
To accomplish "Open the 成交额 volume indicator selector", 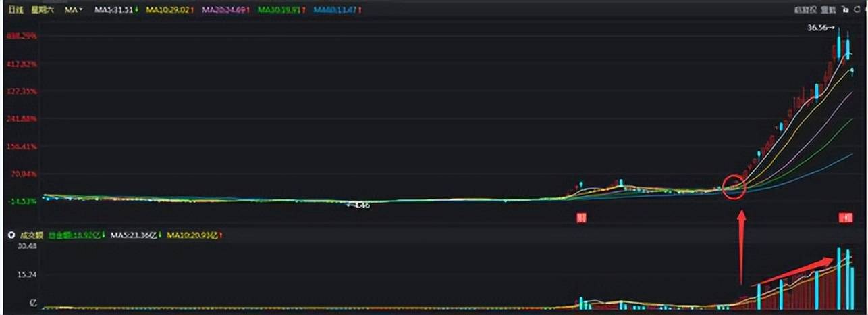I will (30, 235).
